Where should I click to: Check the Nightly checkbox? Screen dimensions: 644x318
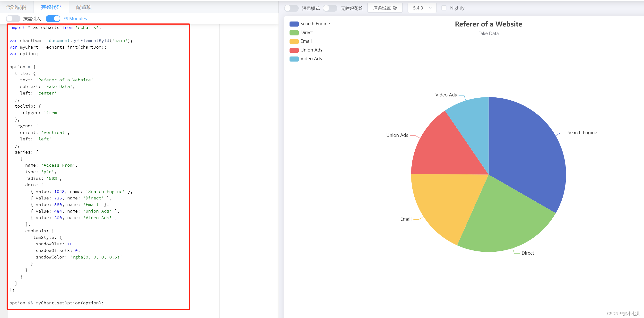click(x=444, y=8)
